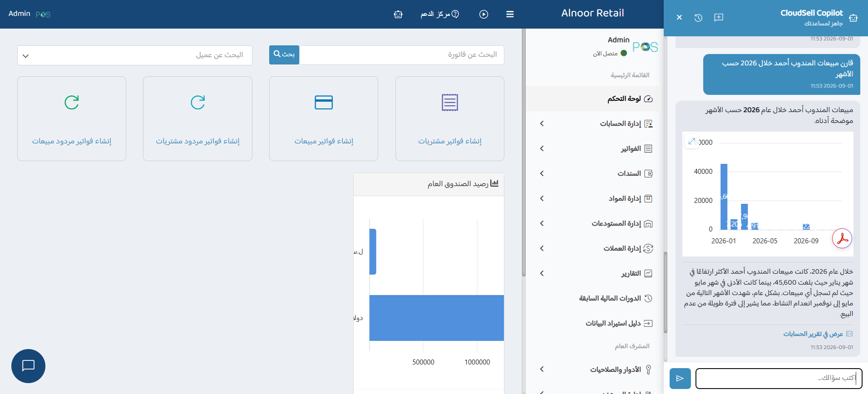This screenshot has width=868, height=394.
Task: Toggle the hamburger menu in top bar
Action: click(510, 15)
